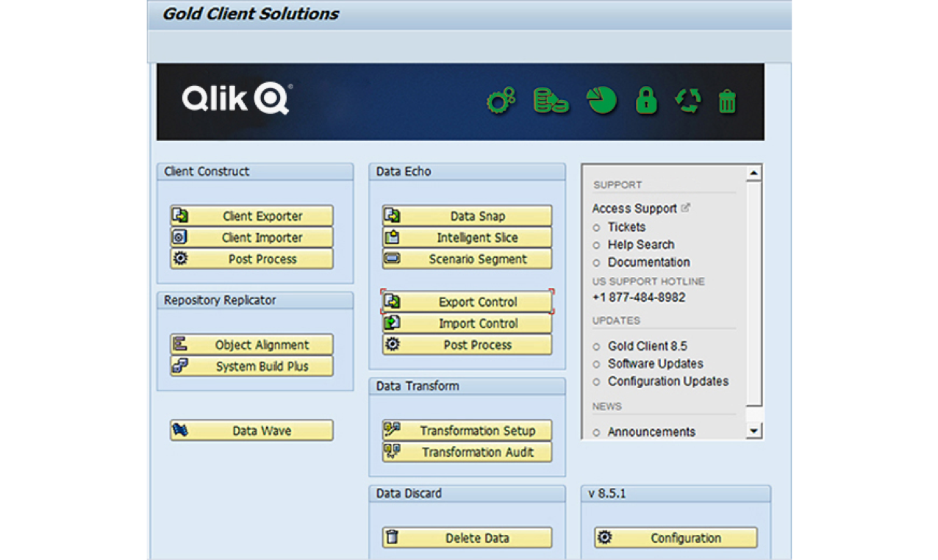Image resolution: width=938 pixels, height=560 pixels.
Task: Click the Qlik logo in banner
Action: [237, 98]
